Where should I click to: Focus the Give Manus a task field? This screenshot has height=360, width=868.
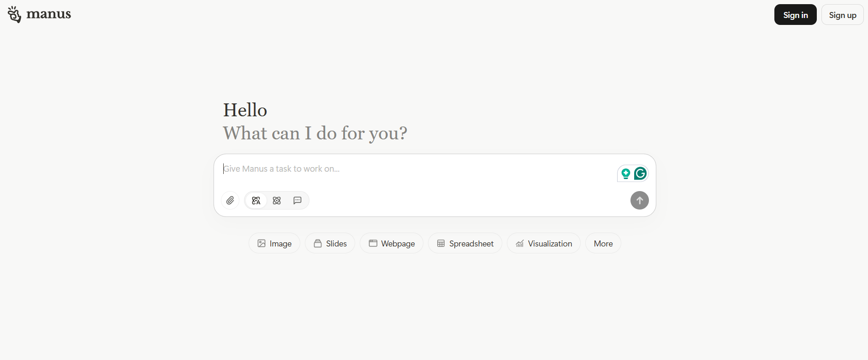[x=417, y=169]
